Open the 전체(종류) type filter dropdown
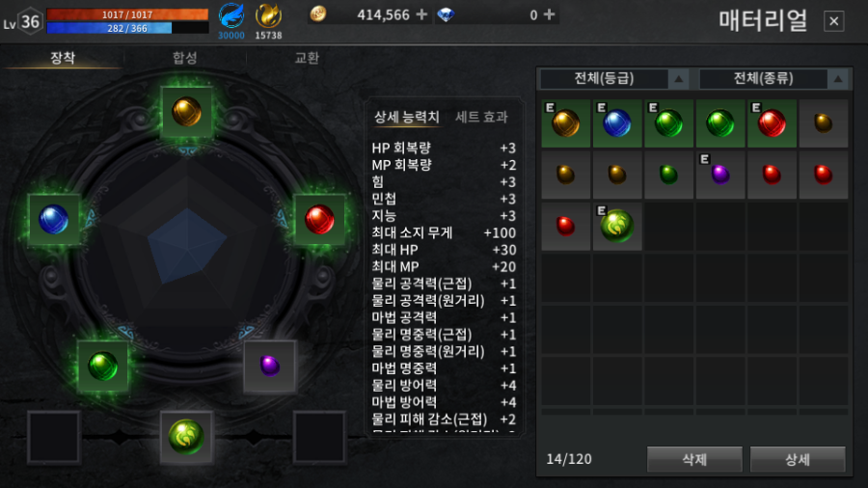 (x=773, y=79)
